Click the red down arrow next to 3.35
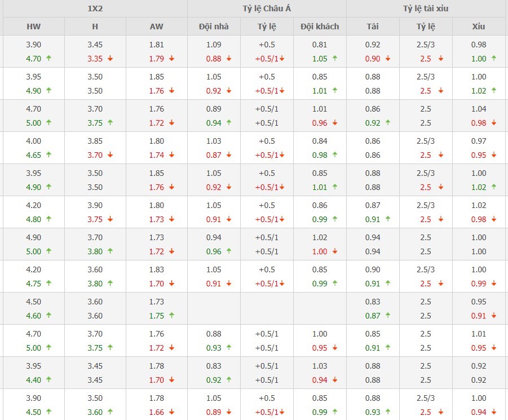The image size is (508, 420). coord(110,58)
